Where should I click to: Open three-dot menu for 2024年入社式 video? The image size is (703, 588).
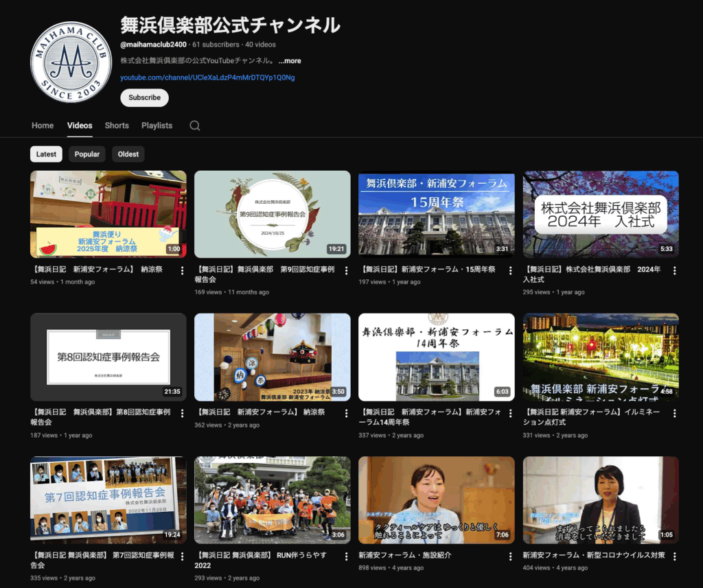pyautogui.click(x=675, y=270)
